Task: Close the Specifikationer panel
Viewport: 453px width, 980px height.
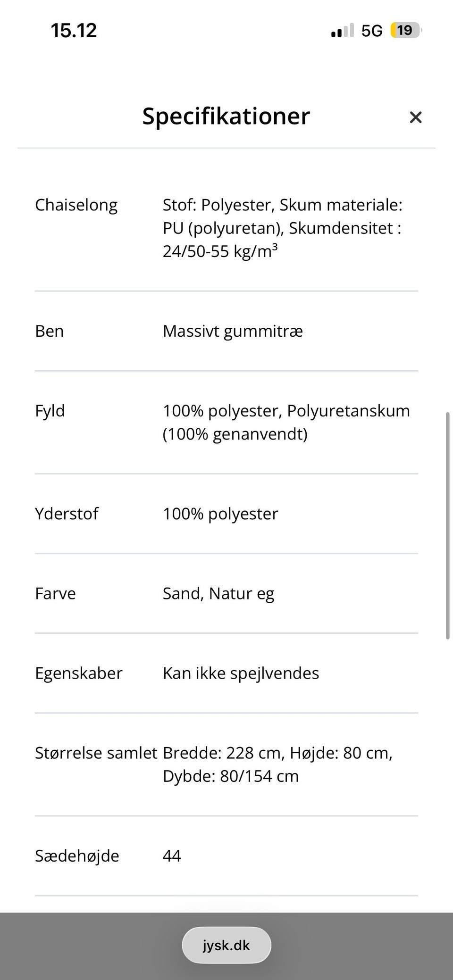Action: pos(415,117)
